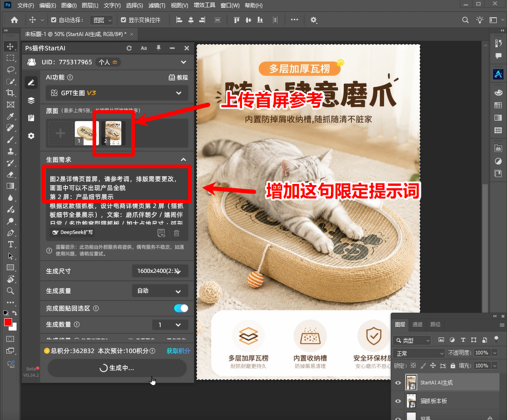Open the 生成尺寸 1600x2400 dropdown
This screenshot has height=420, width=507.
(160, 271)
